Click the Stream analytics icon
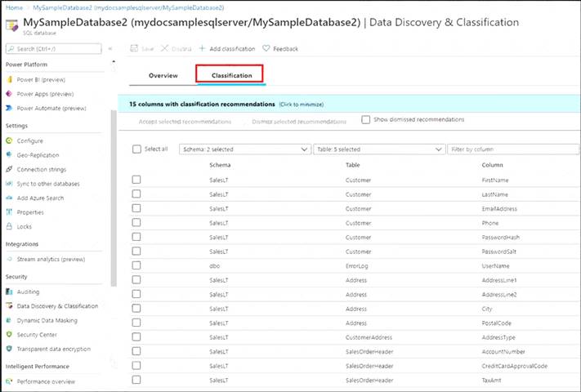Viewport: 581px width, 392px height. point(9,259)
